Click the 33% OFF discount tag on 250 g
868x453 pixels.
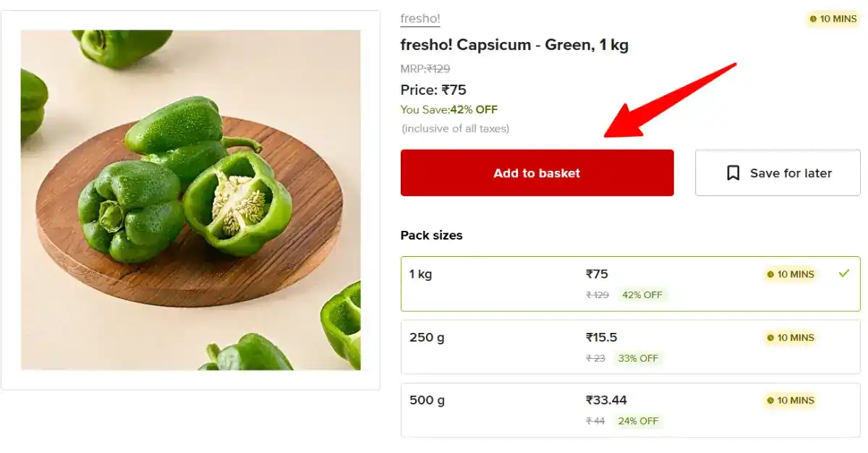coord(638,358)
